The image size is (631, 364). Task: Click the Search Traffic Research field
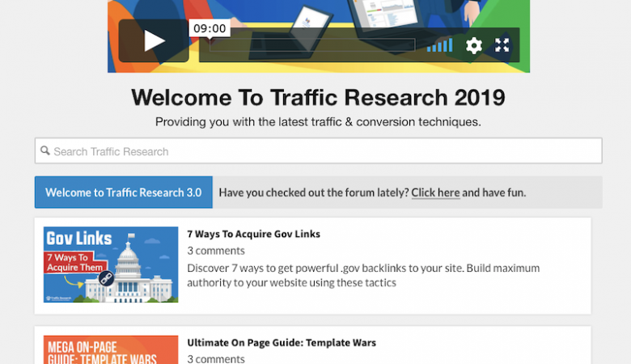pos(318,150)
